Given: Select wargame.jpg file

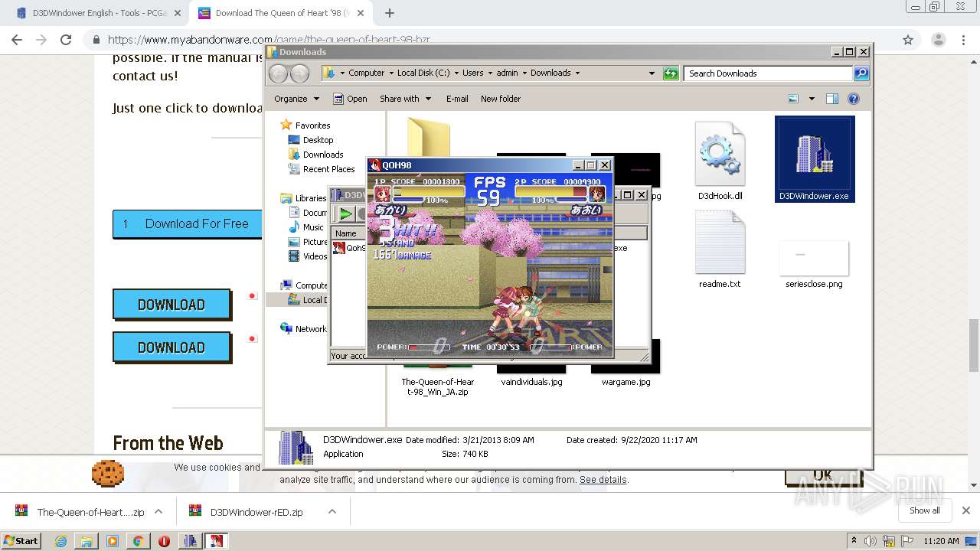Looking at the screenshot, I should point(626,382).
